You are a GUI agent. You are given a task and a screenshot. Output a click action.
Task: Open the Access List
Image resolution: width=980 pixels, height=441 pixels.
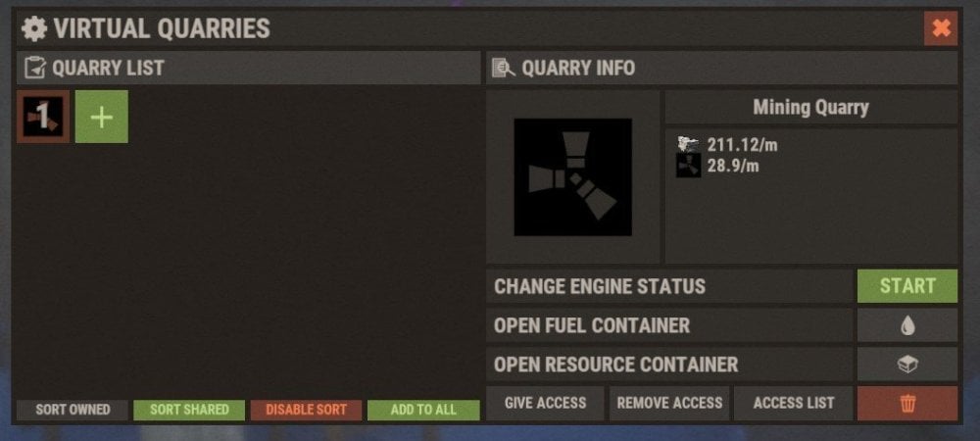coord(793,404)
